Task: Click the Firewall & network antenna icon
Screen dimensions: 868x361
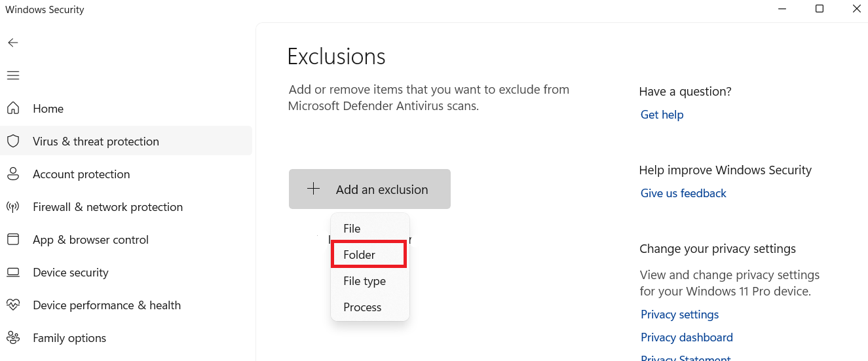Action: (x=12, y=207)
